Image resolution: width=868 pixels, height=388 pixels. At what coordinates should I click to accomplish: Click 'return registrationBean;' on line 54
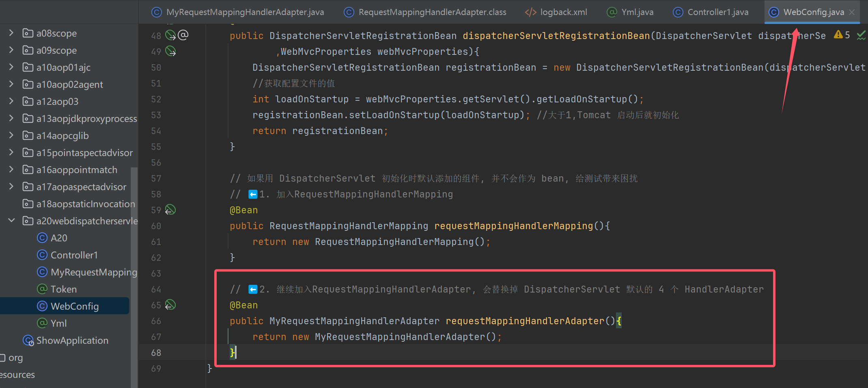320,131
